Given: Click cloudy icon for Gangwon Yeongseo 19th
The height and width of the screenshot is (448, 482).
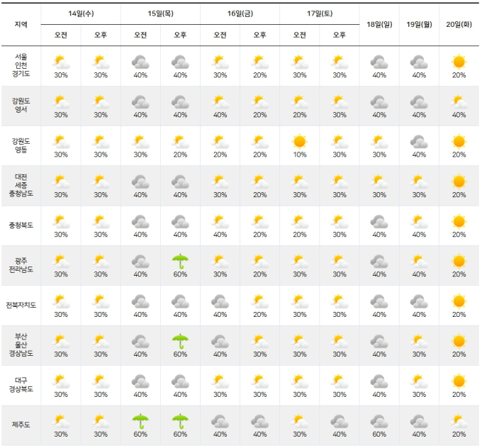Looking at the screenshot, I should tap(419, 102).
